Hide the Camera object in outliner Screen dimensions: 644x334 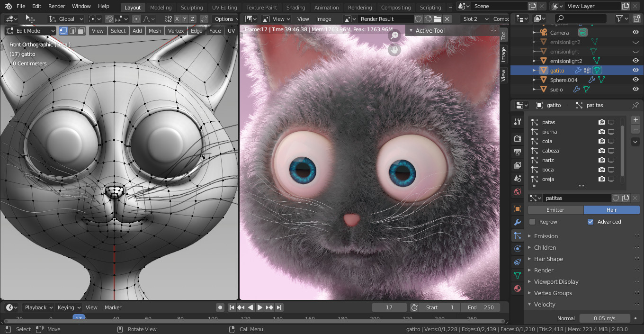pyautogui.click(x=635, y=33)
